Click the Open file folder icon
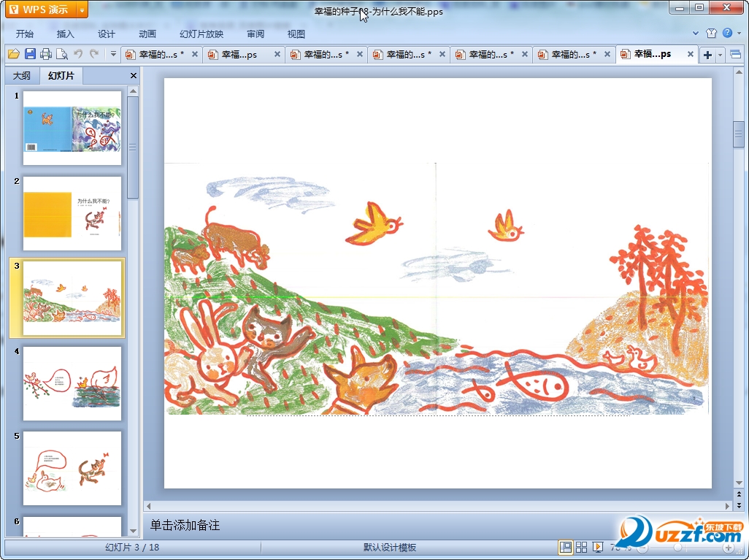Viewport: 749px width, 560px height. point(13,54)
